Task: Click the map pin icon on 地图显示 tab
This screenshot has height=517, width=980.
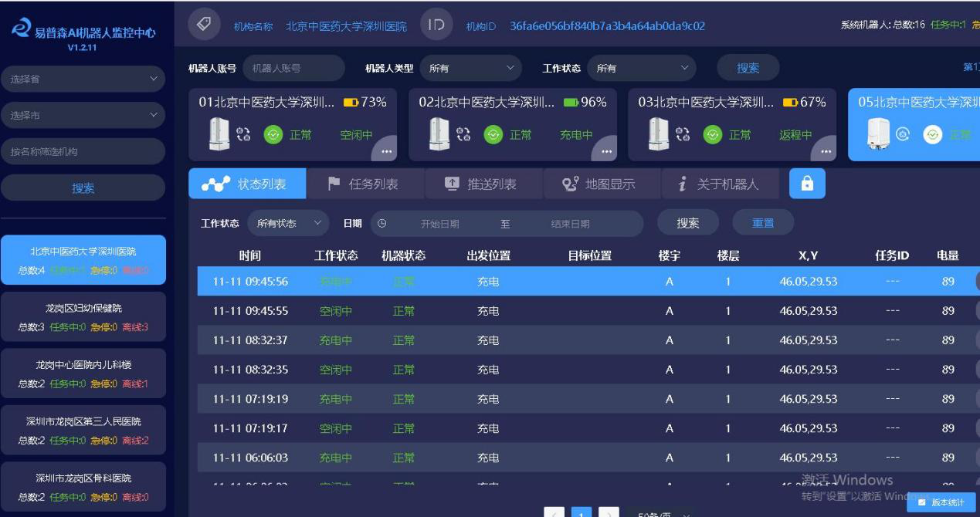Action: click(x=571, y=184)
